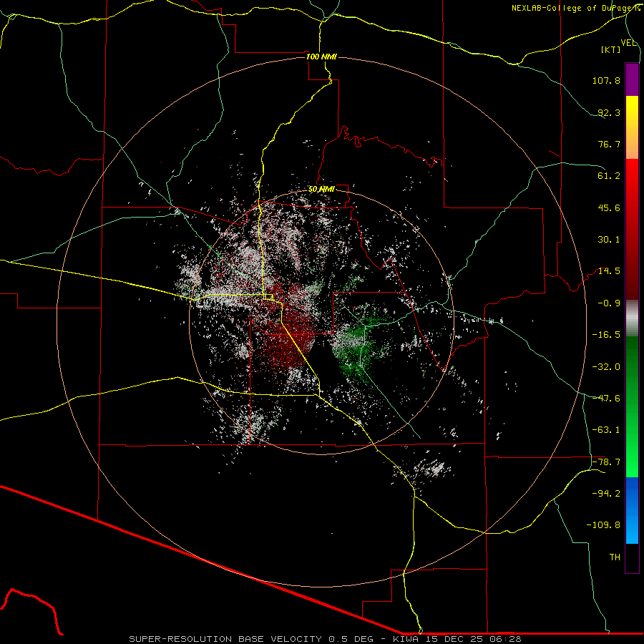Click the 50 NMI range ring label

point(321,190)
